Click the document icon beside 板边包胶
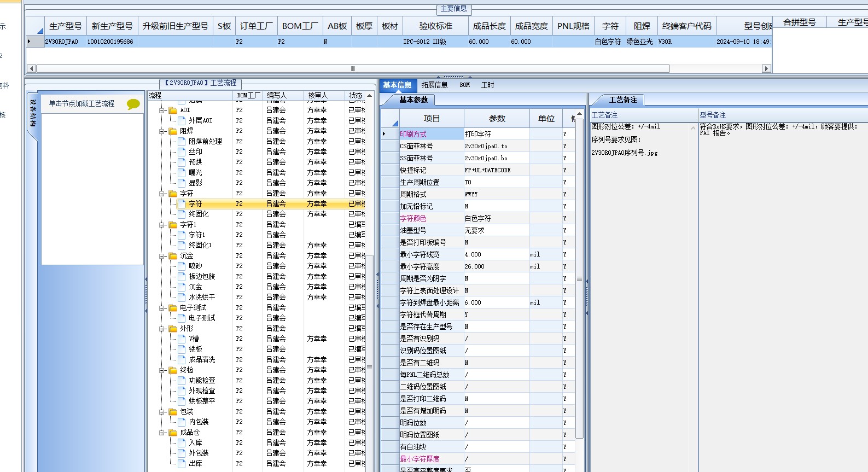The height and width of the screenshot is (472, 868). pos(182,276)
